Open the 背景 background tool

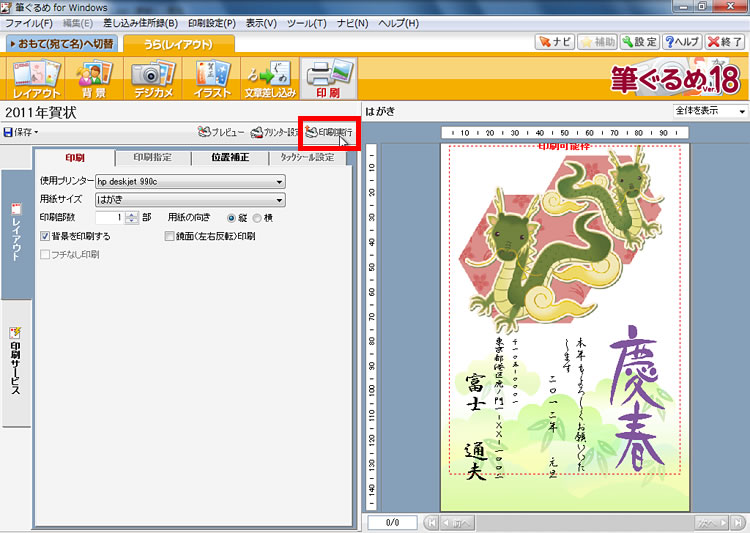[x=94, y=78]
